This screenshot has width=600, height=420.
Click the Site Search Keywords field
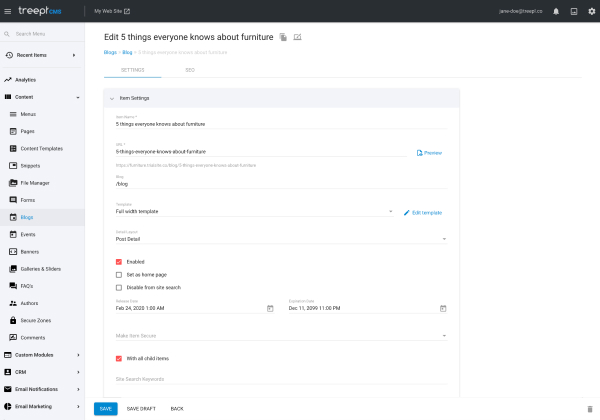point(281,379)
